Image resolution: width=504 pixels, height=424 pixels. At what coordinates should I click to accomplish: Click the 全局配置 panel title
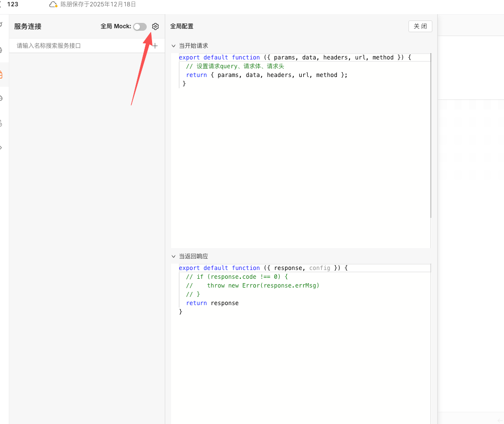[x=182, y=26]
